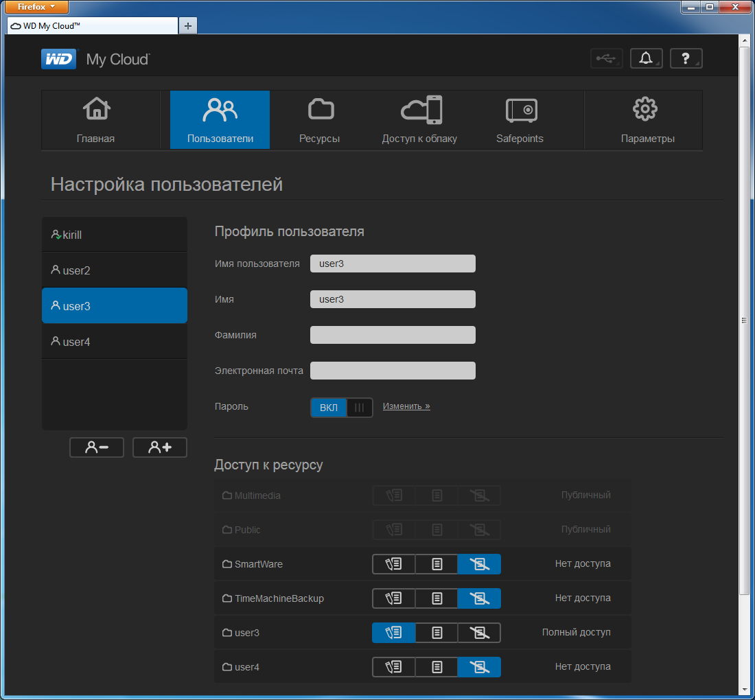Set SmartWare share to no access
The width and height of the screenshot is (755, 700).
tap(479, 563)
